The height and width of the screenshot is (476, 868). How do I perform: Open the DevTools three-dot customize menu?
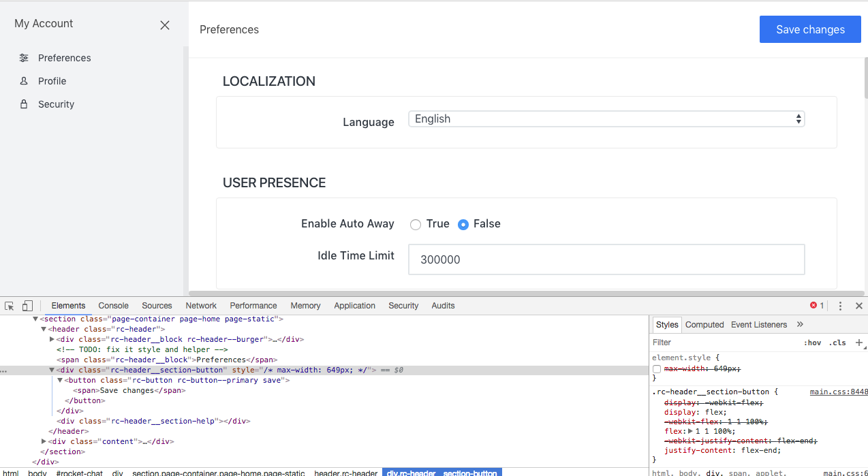coord(840,306)
